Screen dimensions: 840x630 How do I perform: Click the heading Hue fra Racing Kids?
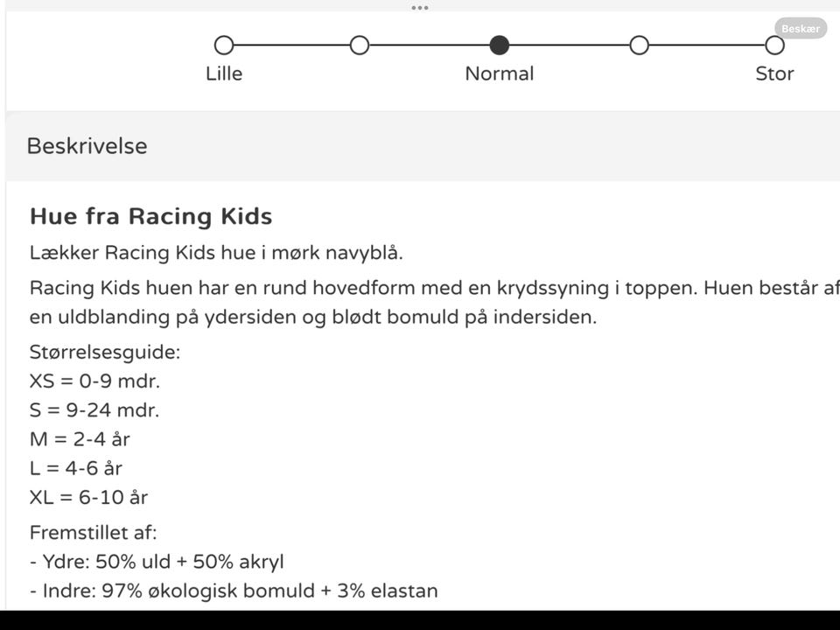click(150, 216)
